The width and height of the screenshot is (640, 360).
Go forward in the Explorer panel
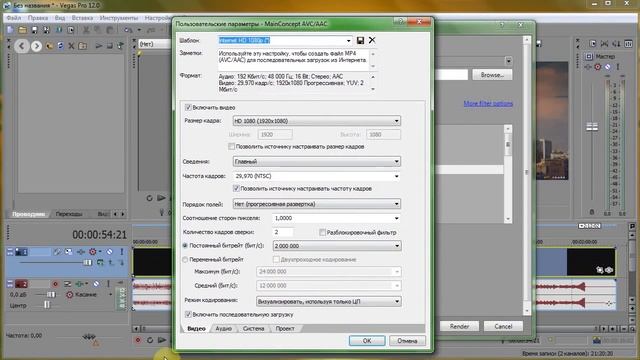[x=36, y=46]
